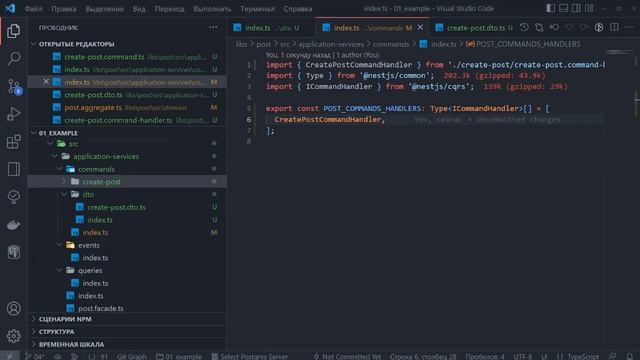640x360 pixels.
Task: Collapse the queries folder
Action: pyautogui.click(x=60, y=270)
